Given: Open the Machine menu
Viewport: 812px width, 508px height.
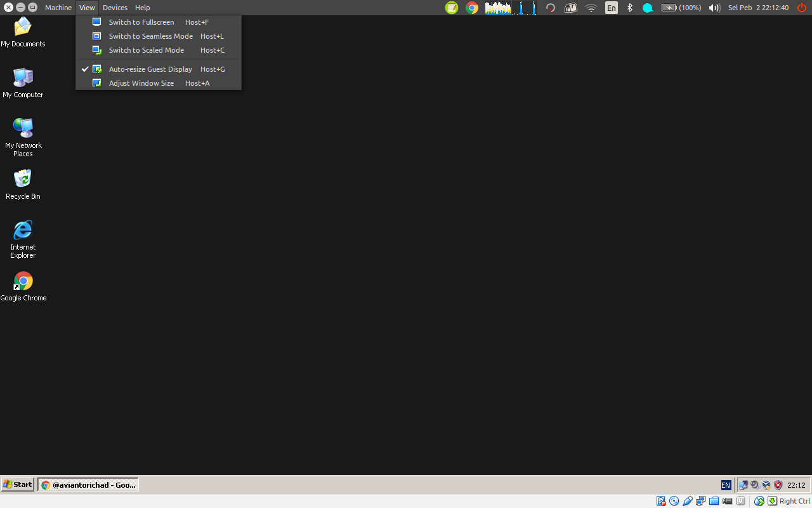Looking at the screenshot, I should 58,7.
